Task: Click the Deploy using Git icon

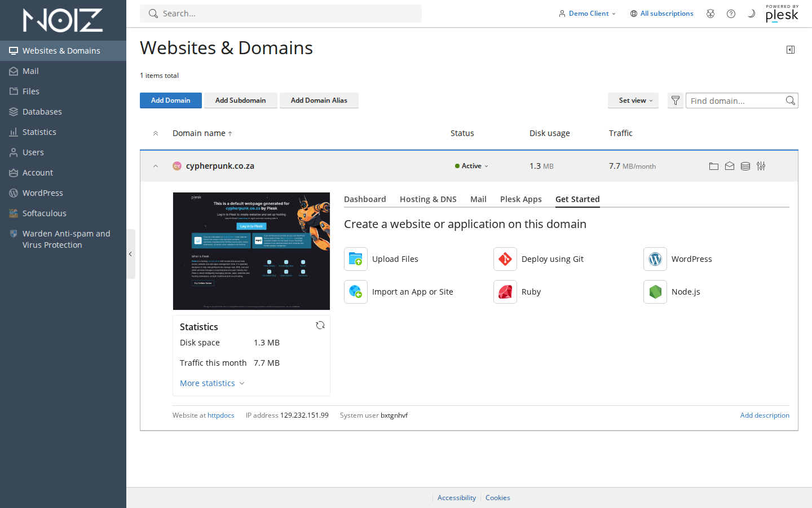Action: click(x=505, y=259)
